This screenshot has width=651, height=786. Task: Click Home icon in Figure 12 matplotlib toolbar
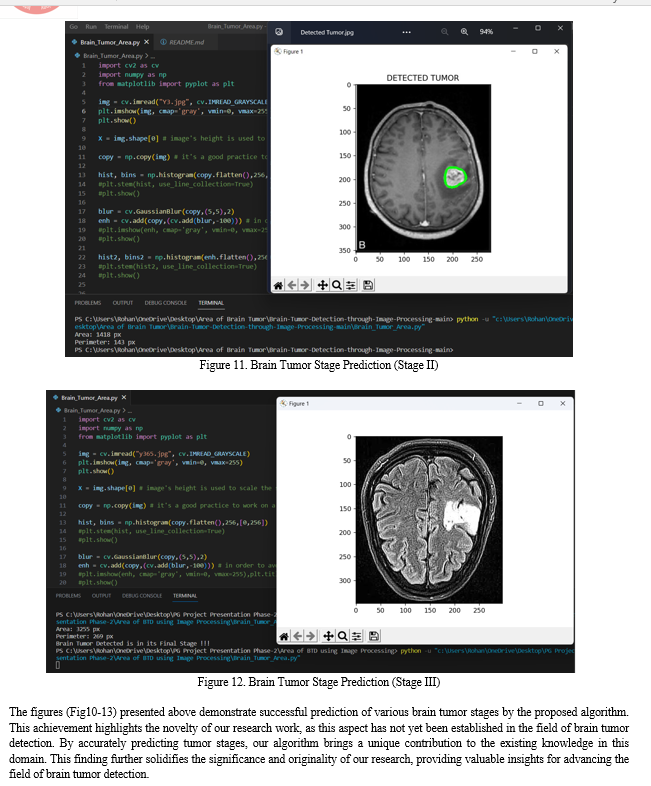pyautogui.click(x=284, y=636)
